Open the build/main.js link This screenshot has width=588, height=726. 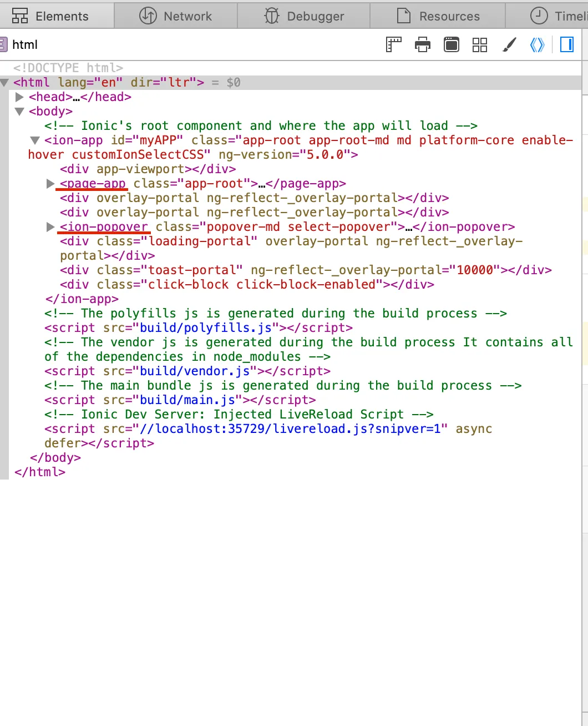click(187, 400)
